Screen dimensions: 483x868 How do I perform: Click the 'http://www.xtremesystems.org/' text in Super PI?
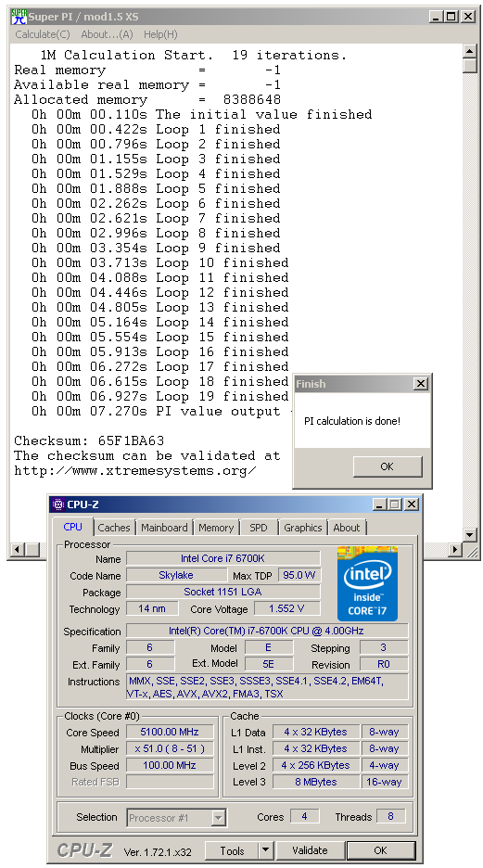click(135, 471)
